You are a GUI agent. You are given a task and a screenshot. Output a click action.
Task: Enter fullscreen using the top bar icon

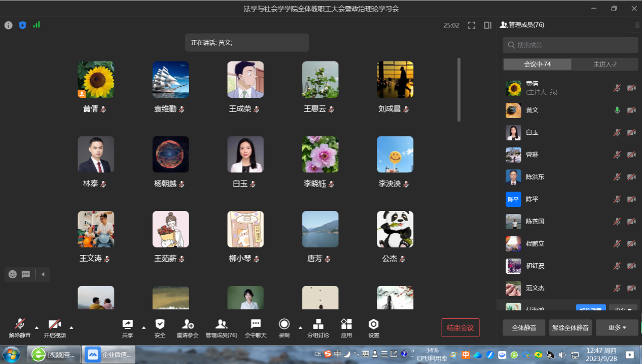(472, 25)
